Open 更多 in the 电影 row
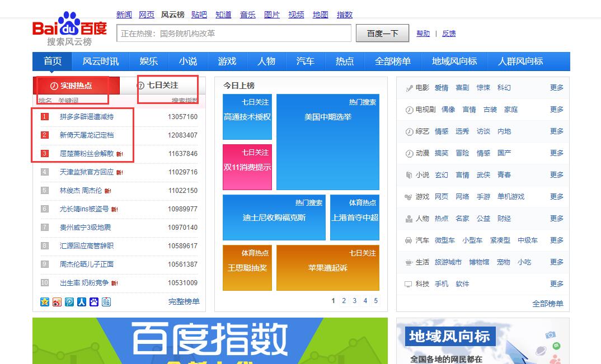The width and height of the screenshot is (601, 364). (x=557, y=88)
